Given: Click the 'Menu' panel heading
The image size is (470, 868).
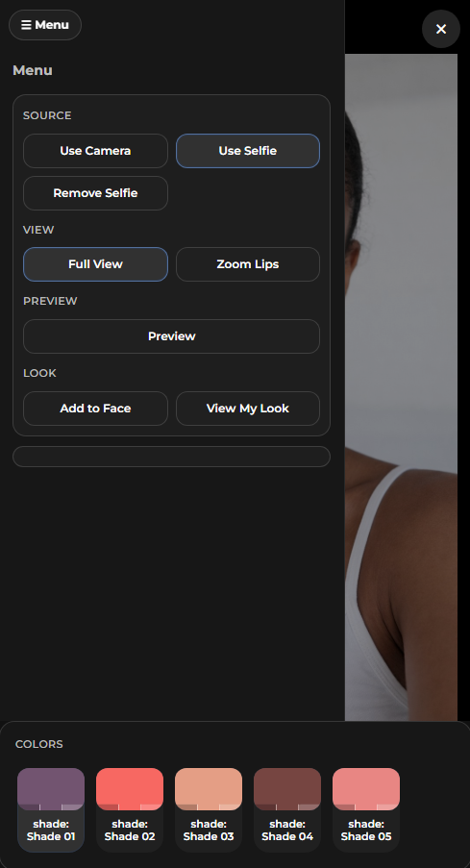Looking at the screenshot, I should pyautogui.click(x=33, y=70).
